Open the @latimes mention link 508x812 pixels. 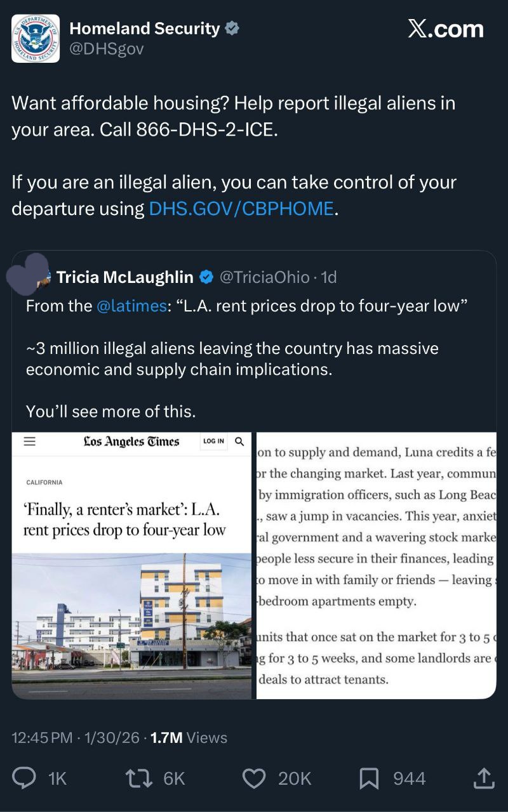pyautogui.click(x=131, y=306)
